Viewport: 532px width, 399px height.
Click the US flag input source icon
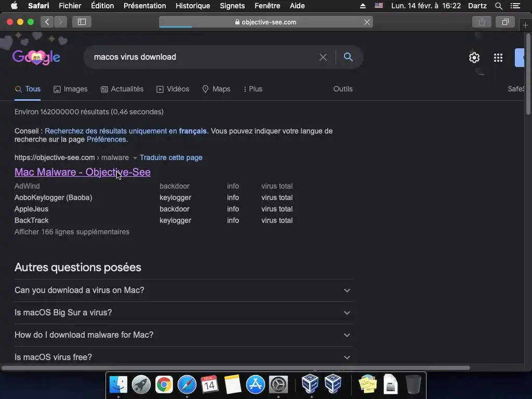[x=379, y=6]
